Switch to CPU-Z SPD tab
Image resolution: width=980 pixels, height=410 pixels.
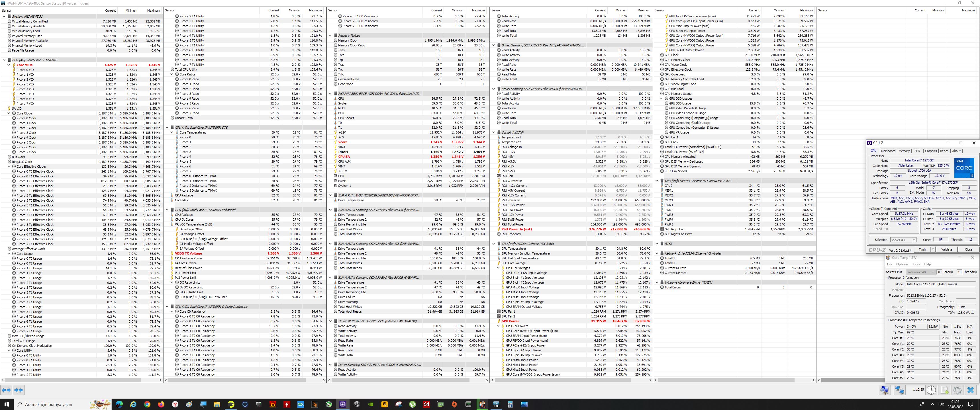[917, 151]
